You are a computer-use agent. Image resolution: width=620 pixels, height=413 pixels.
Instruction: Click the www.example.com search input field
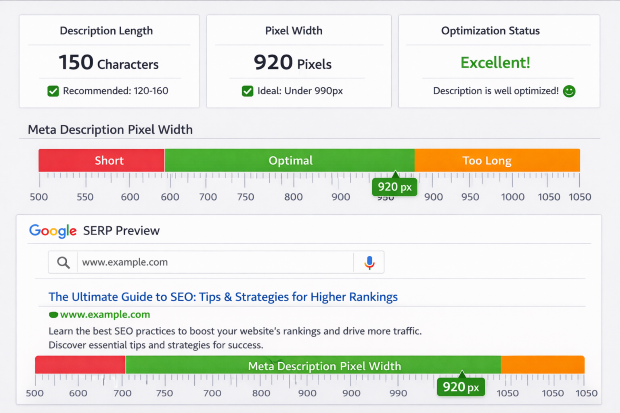215,262
